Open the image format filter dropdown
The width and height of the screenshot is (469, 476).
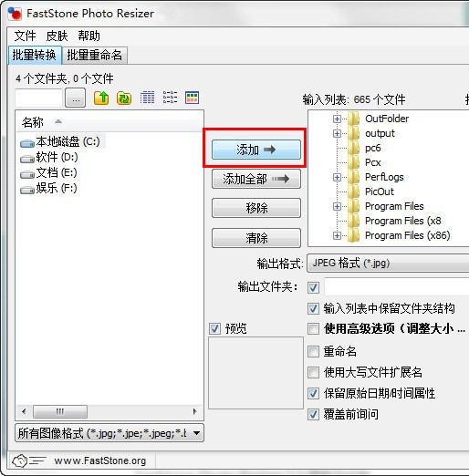[x=109, y=433]
